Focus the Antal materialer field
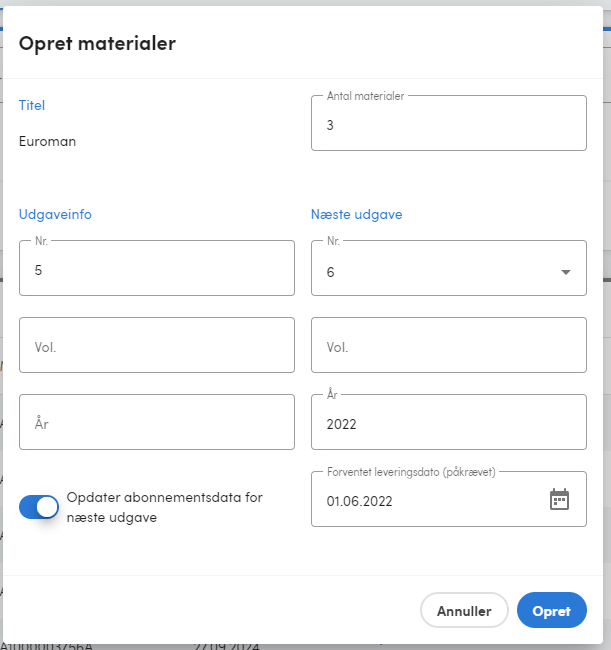The width and height of the screenshot is (611, 650). pos(449,123)
